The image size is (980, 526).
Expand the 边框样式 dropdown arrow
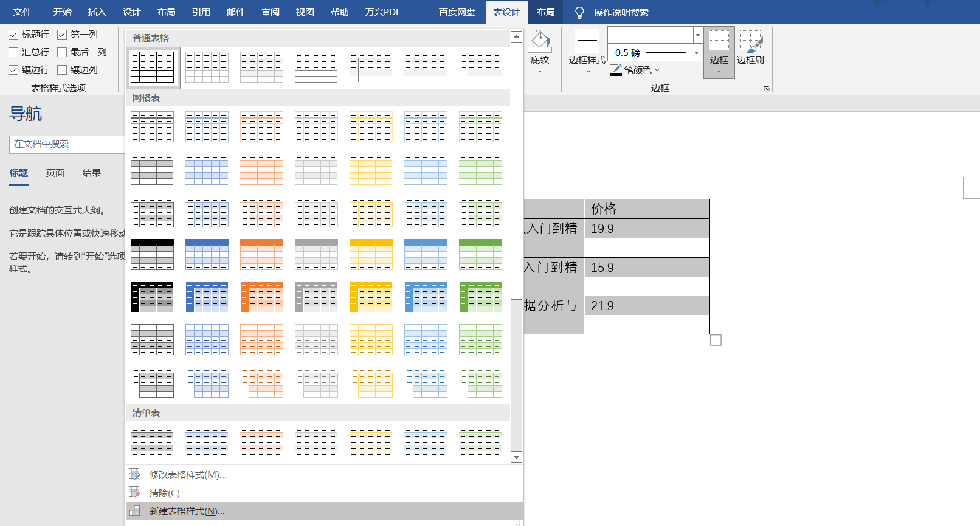tap(588, 72)
